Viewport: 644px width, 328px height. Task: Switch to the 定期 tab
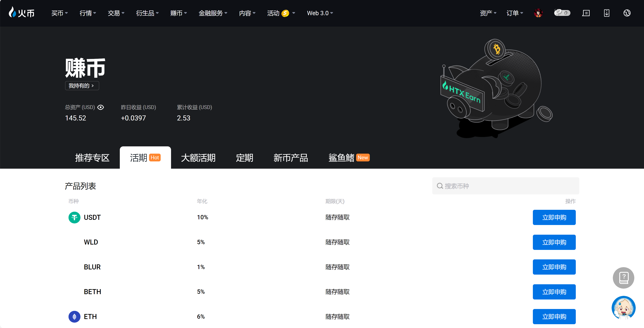(244, 158)
